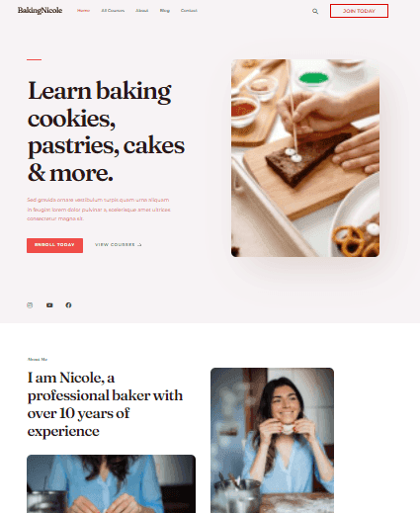Click the photo of smiling Nicole eating
The image size is (420, 513).
(272, 440)
